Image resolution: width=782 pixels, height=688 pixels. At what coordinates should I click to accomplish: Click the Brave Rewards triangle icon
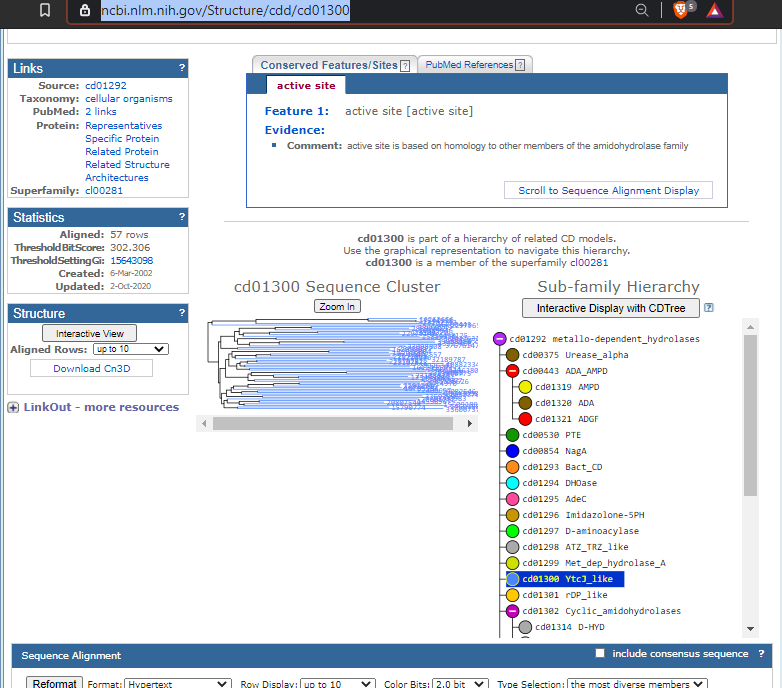click(715, 10)
